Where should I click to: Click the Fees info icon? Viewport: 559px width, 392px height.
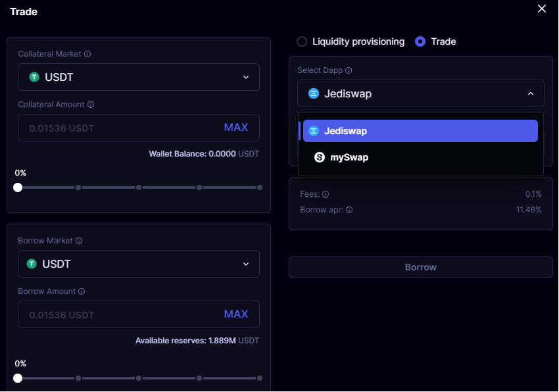tap(326, 195)
